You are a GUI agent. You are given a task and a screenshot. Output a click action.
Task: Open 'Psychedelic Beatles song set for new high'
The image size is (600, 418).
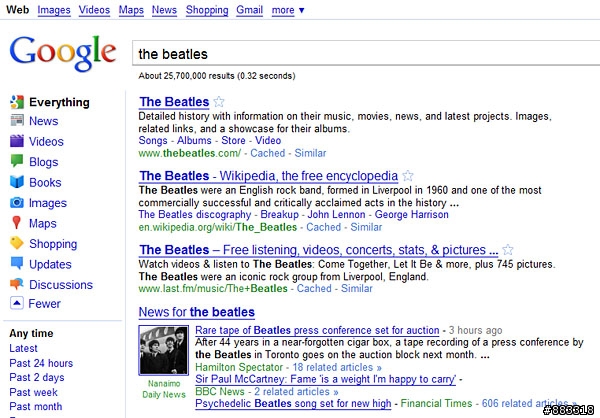293,403
